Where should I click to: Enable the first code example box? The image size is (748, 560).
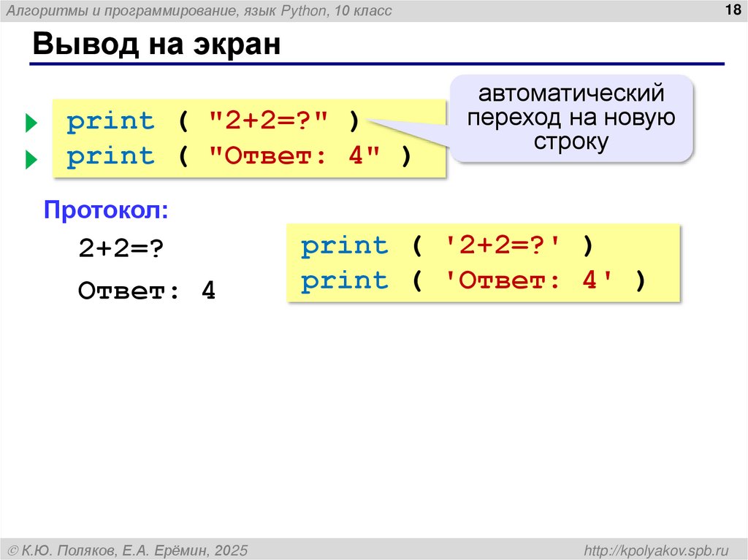pyautogui.click(x=248, y=139)
